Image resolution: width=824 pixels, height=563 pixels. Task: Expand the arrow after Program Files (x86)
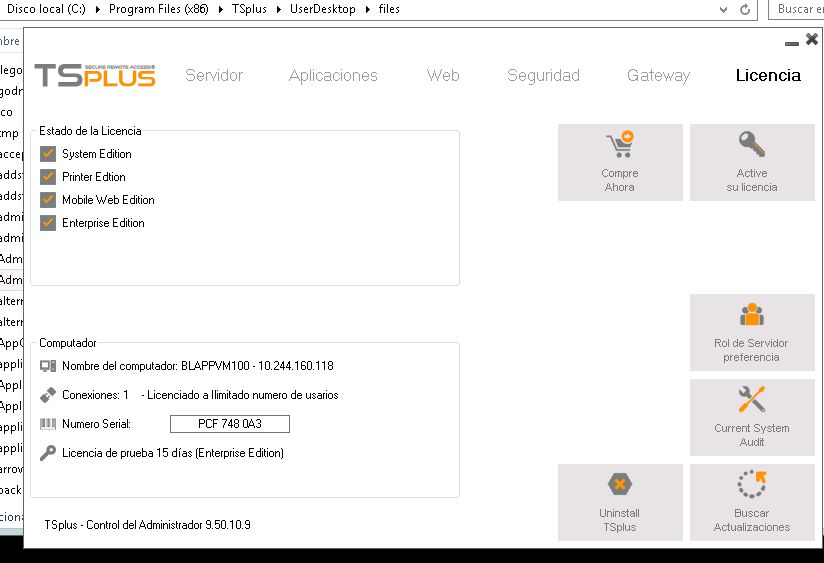[221, 9]
